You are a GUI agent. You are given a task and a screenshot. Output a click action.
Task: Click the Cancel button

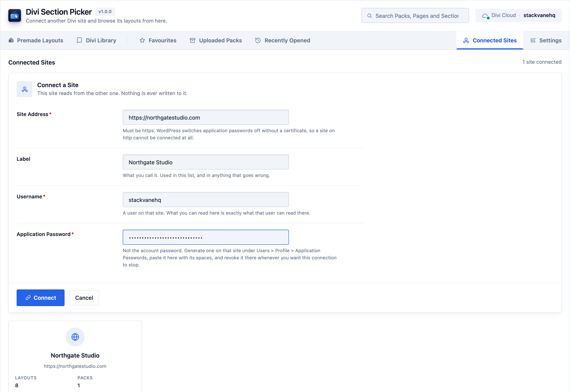(84, 298)
